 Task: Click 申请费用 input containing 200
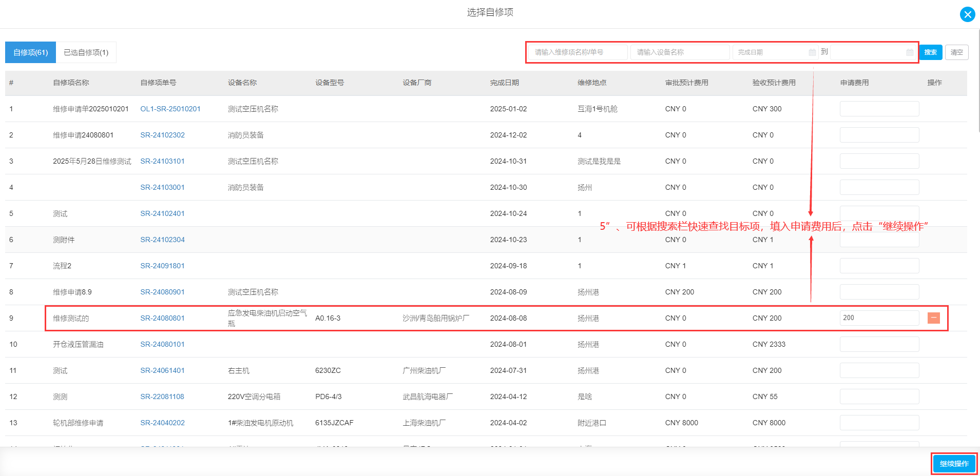(879, 318)
